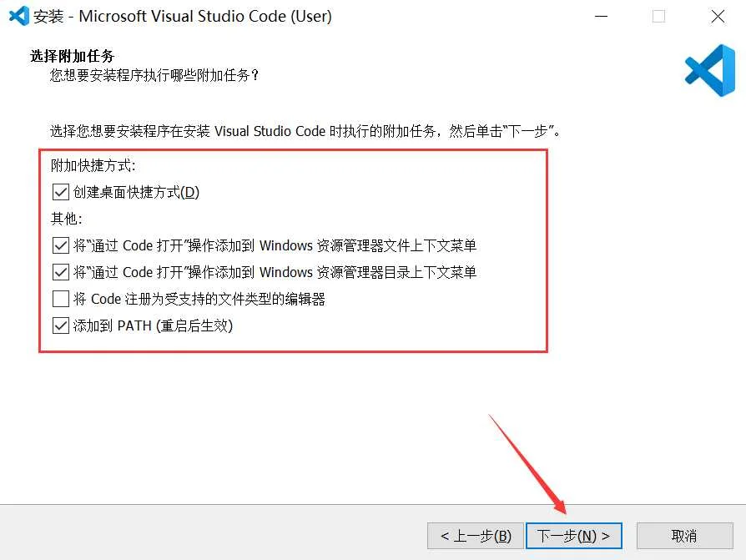Close the VS Code setup window
The width and height of the screenshot is (746, 560).
click(718, 16)
